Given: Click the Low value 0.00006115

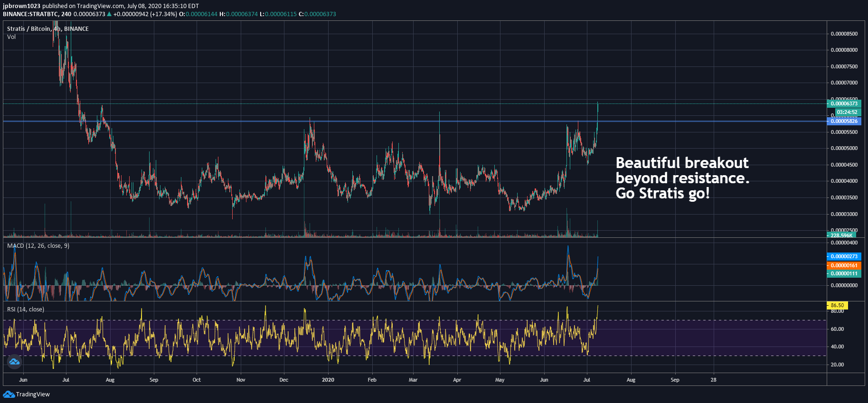Looking at the screenshot, I should pyautogui.click(x=281, y=14).
